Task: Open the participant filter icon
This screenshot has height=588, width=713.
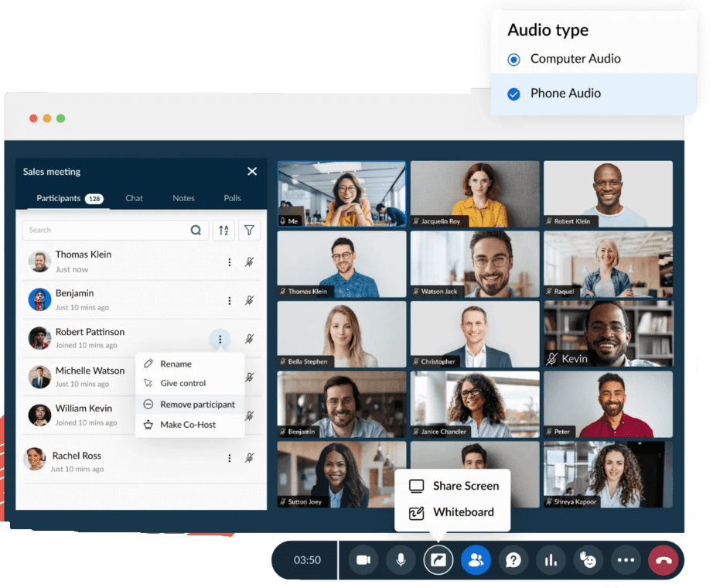Action: coord(249,230)
